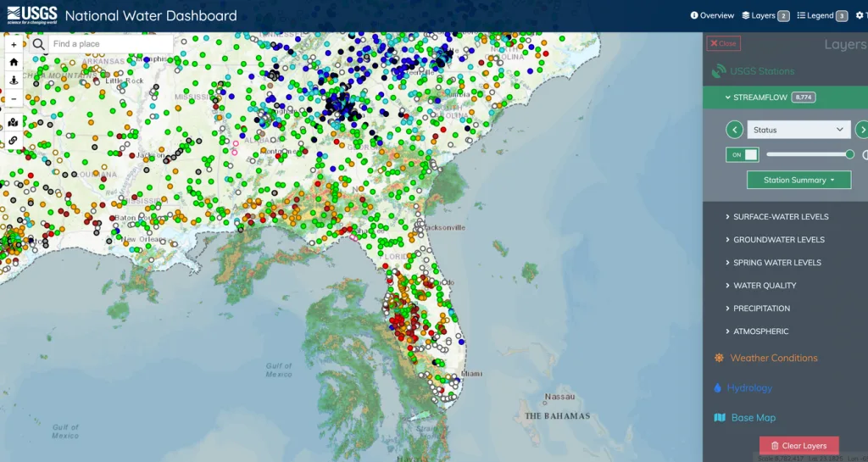This screenshot has height=462, width=868.
Task: Turn off the Streamflow layer switch
Action: (743, 154)
